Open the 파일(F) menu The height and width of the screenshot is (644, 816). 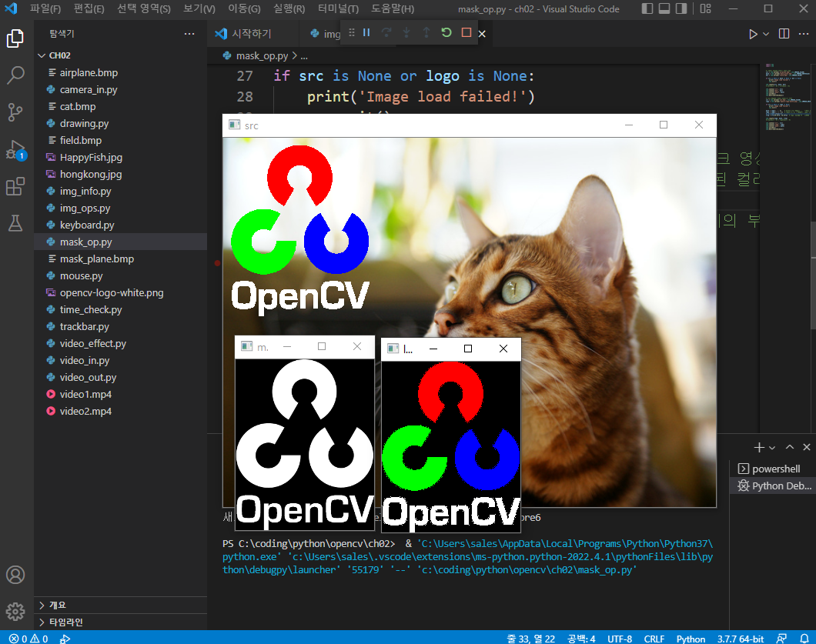pyautogui.click(x=45, y=8)
